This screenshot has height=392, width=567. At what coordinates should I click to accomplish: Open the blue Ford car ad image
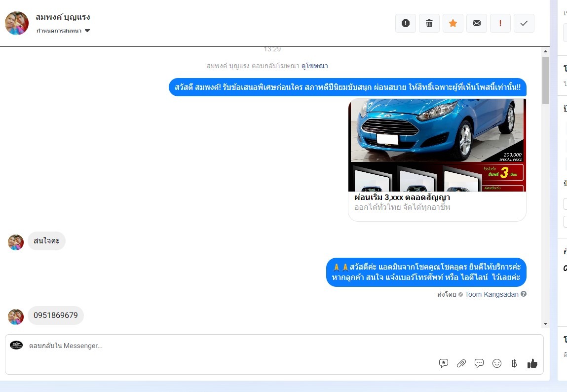tap(437, 145)
